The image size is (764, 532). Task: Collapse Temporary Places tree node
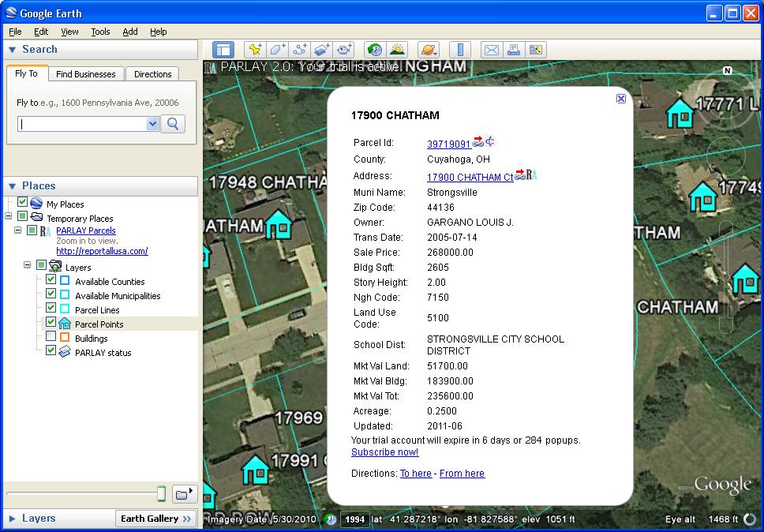coord(8,215)
